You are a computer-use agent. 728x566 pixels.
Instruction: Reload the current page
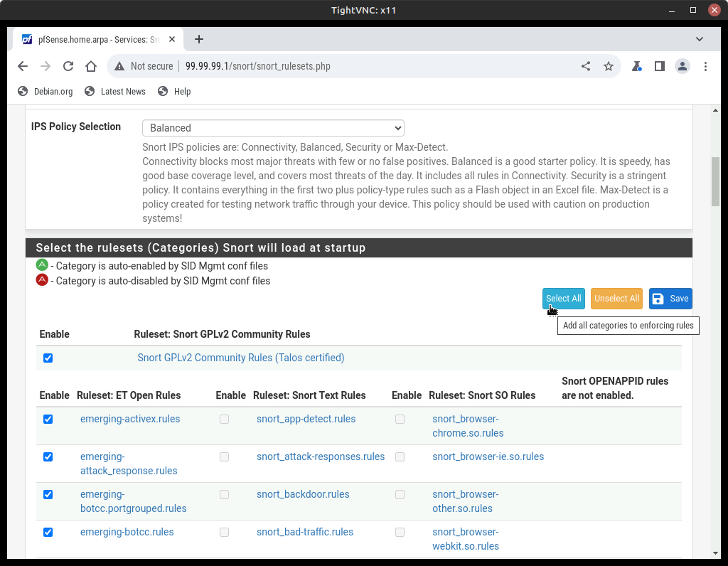click(x=68, y=66)
